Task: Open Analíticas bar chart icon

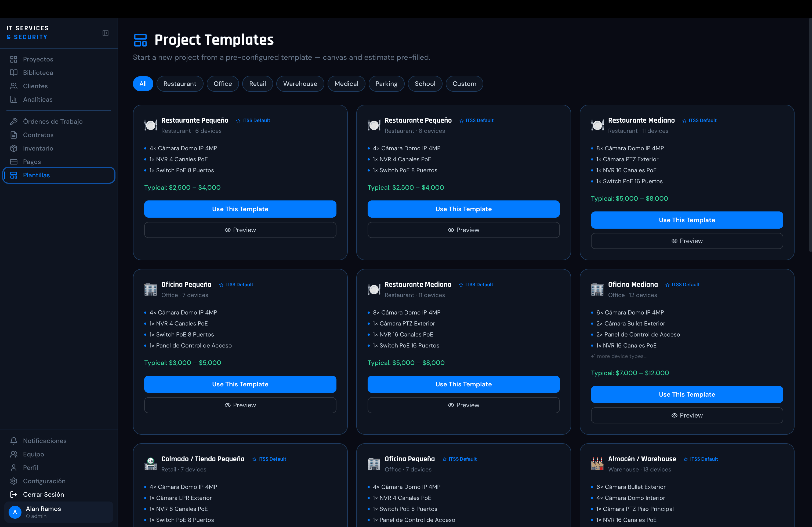Action: [14, 100]
